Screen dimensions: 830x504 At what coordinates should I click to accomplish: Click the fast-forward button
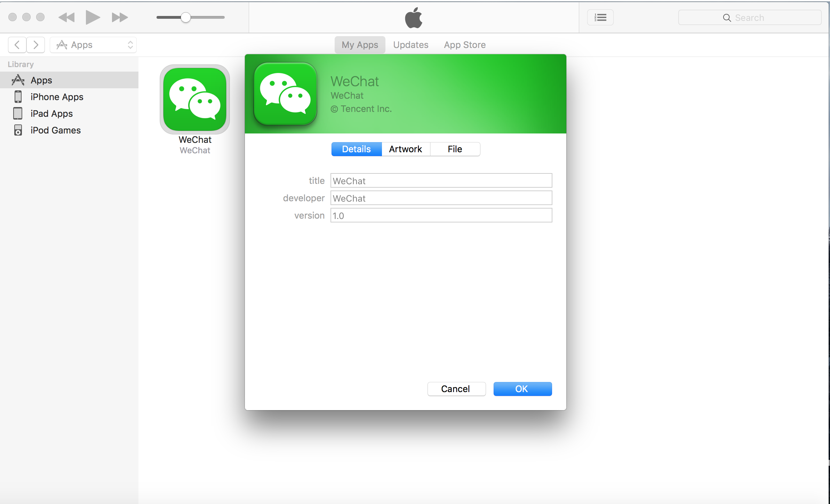coord(120,17)
